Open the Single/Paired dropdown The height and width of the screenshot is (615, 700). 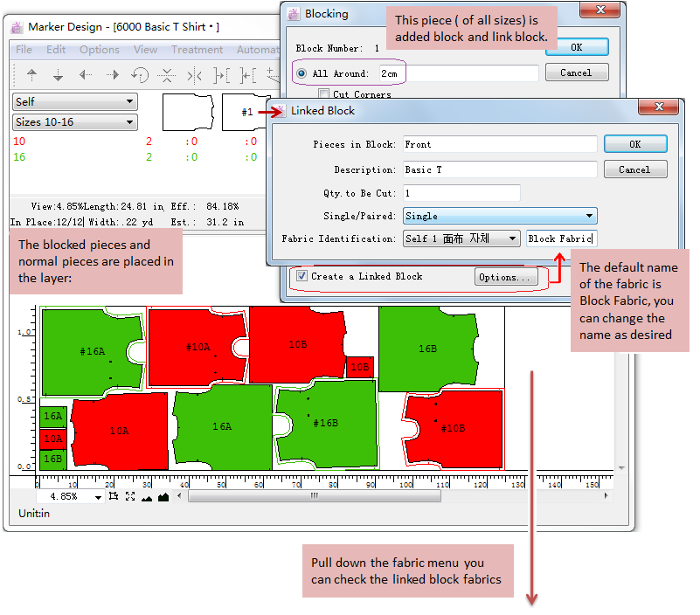pyautogui.click(x=499, y=216)
